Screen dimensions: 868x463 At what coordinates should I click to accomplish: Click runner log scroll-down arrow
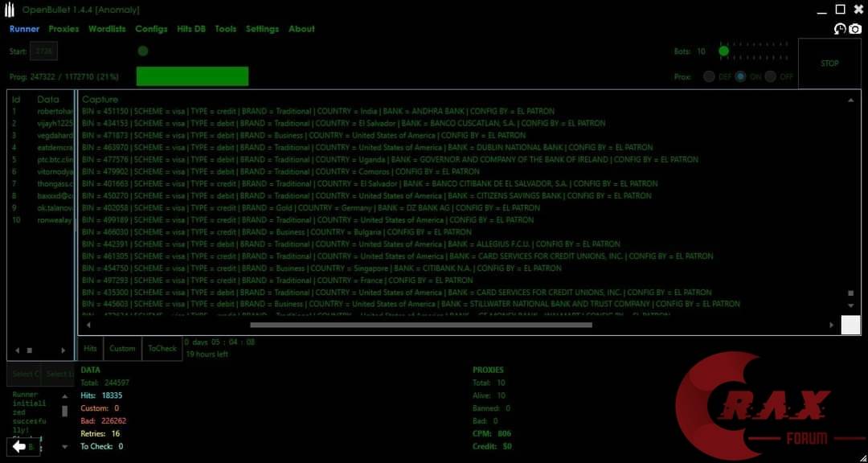(x=65, y=446)
